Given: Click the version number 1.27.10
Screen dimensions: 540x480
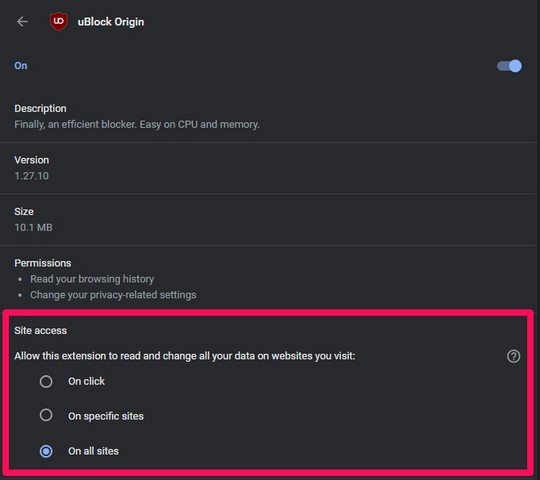Looking at the screenshot, I should pyautogui.click(x=32, y=176).
